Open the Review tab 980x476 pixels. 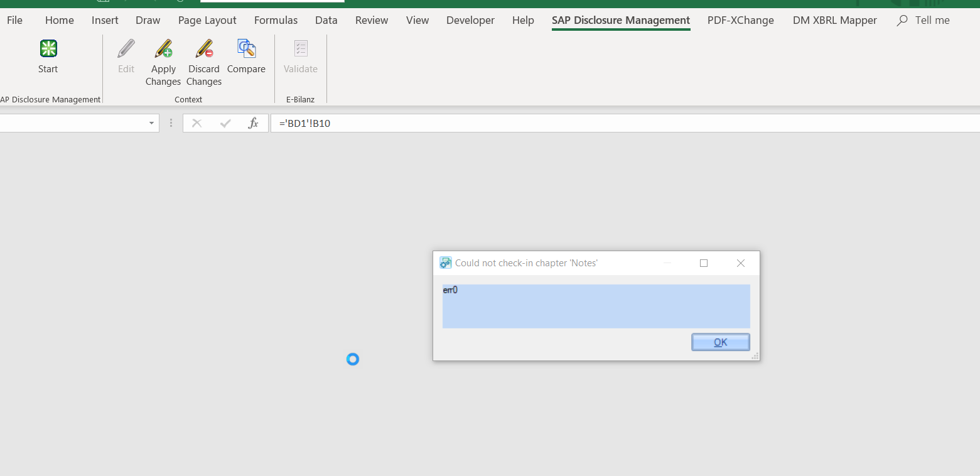click(x=372, y=20)
